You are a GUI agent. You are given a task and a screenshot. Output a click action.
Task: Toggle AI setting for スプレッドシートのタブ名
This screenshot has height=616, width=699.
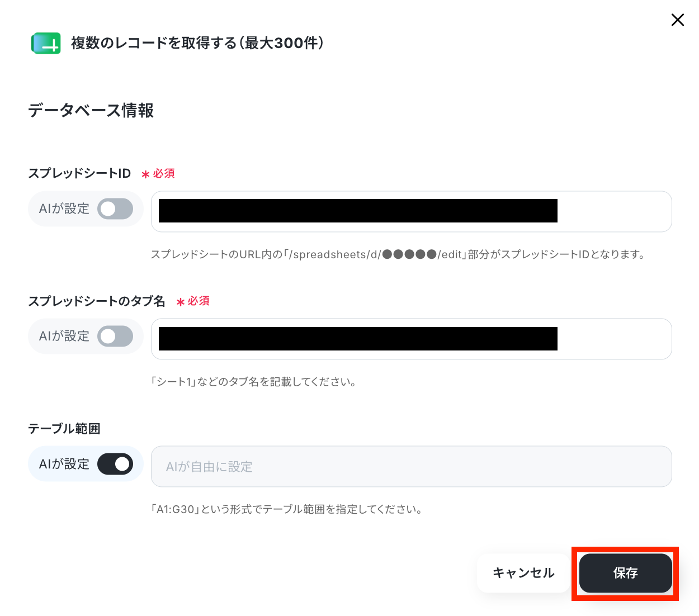(x=115, y=337)
